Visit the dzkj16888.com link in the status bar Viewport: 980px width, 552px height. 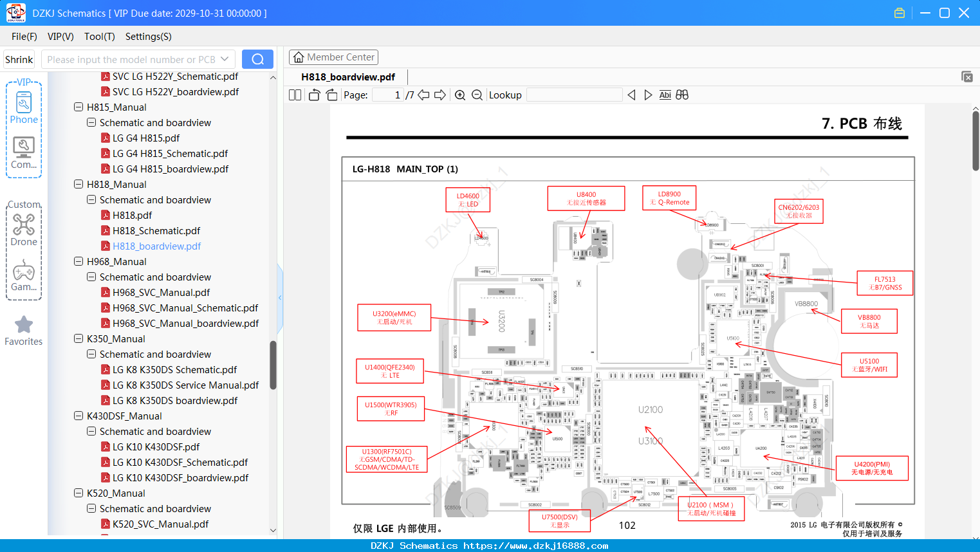click(x=536, y=546)
